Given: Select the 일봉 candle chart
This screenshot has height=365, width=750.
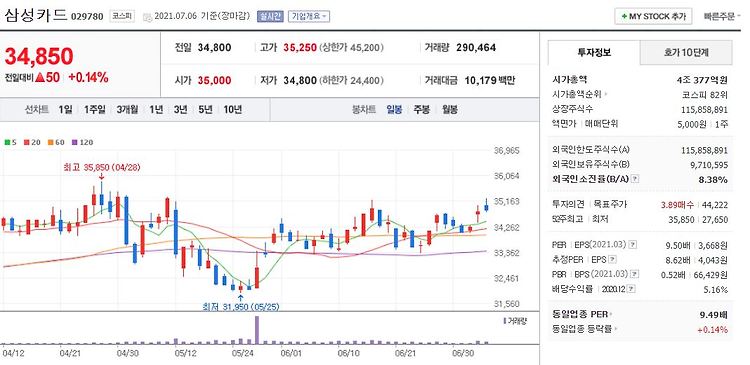Looking at the screenshot, I should [395, 110].
